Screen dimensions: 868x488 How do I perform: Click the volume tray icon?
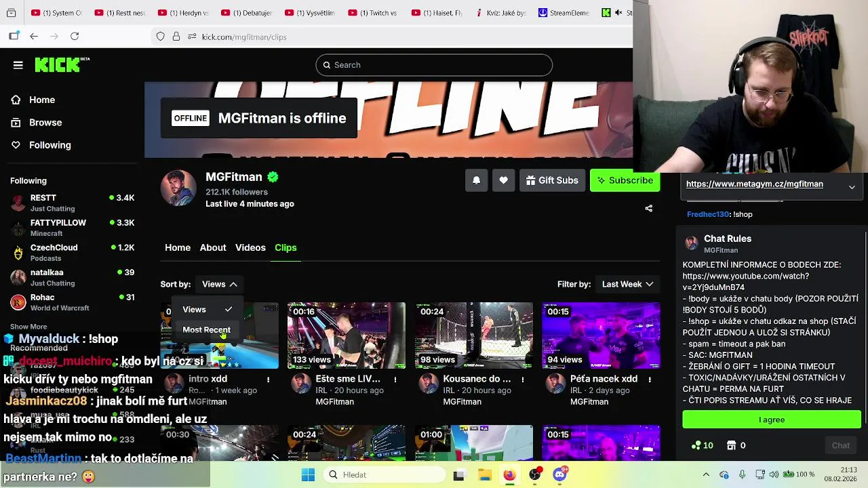point(774,474)
